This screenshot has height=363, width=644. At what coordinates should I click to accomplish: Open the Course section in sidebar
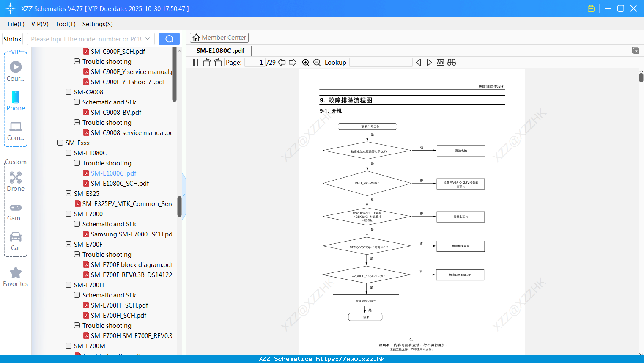(x=16, y=71)
